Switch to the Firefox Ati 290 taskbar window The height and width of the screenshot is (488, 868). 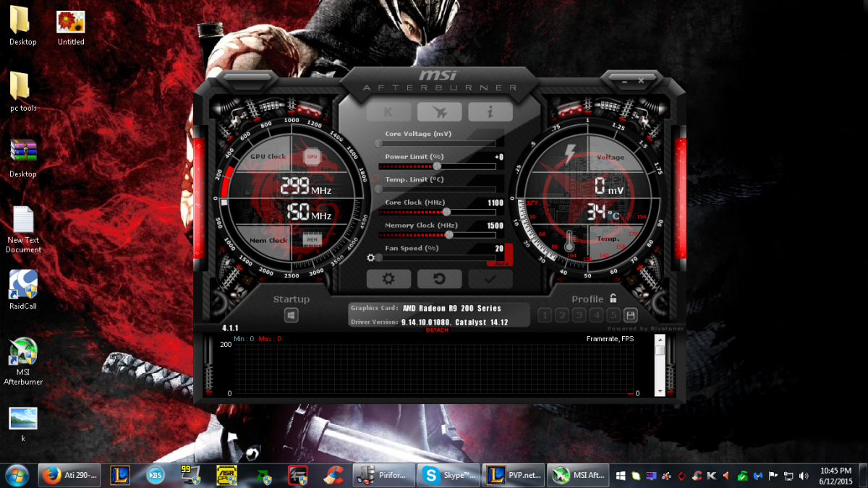click(x=71, y=475)
